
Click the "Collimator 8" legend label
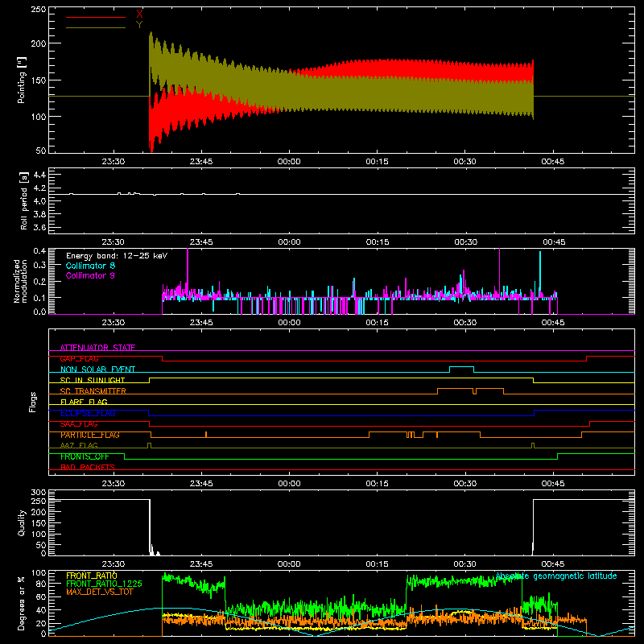pyautogui.click(x=90, y=266)
